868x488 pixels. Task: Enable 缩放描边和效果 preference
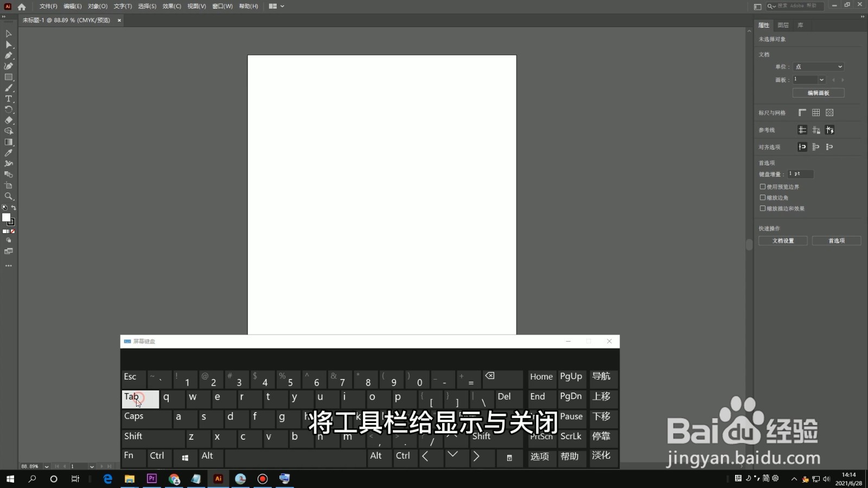coord(763,208)
